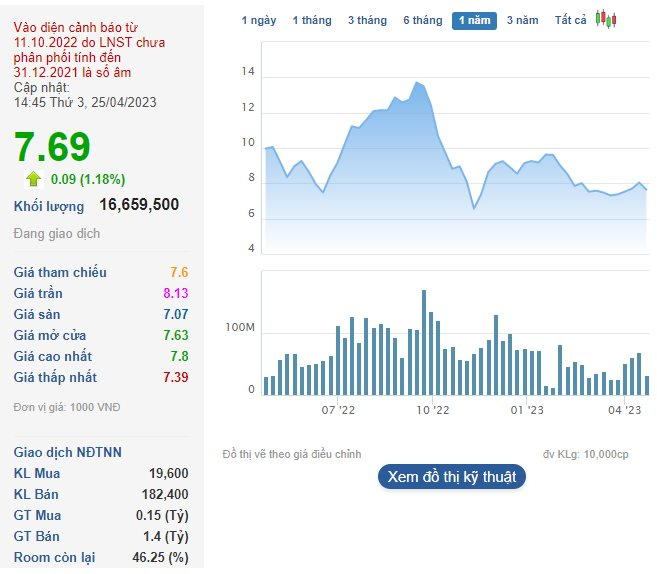This screenshot has width=657, height=574.
Task: Click highest price value 7.8
Action: [179, 356]
